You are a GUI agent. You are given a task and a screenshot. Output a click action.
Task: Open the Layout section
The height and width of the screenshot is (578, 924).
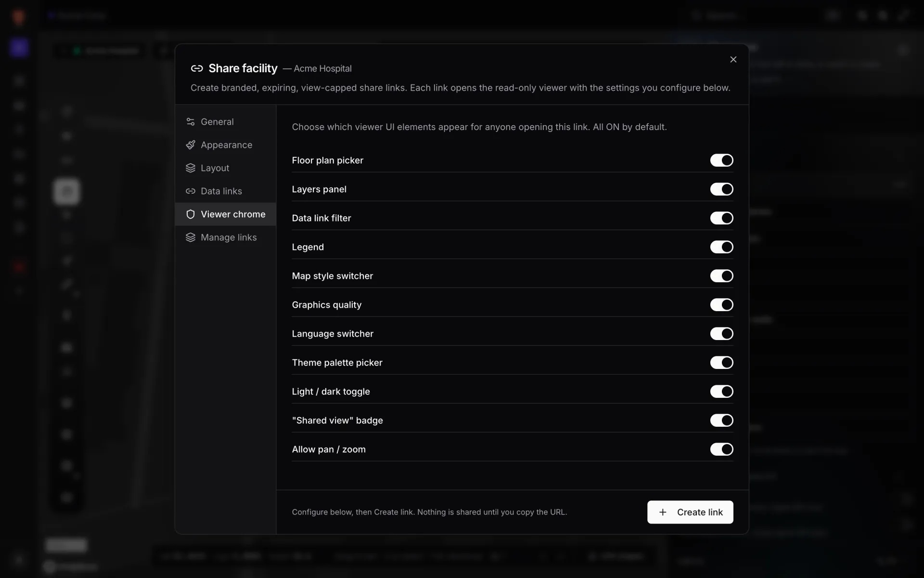[226, 168]
